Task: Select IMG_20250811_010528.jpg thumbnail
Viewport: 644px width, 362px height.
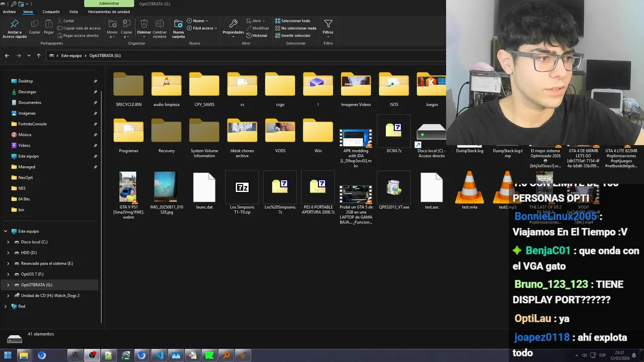Action: coord(167,193)
